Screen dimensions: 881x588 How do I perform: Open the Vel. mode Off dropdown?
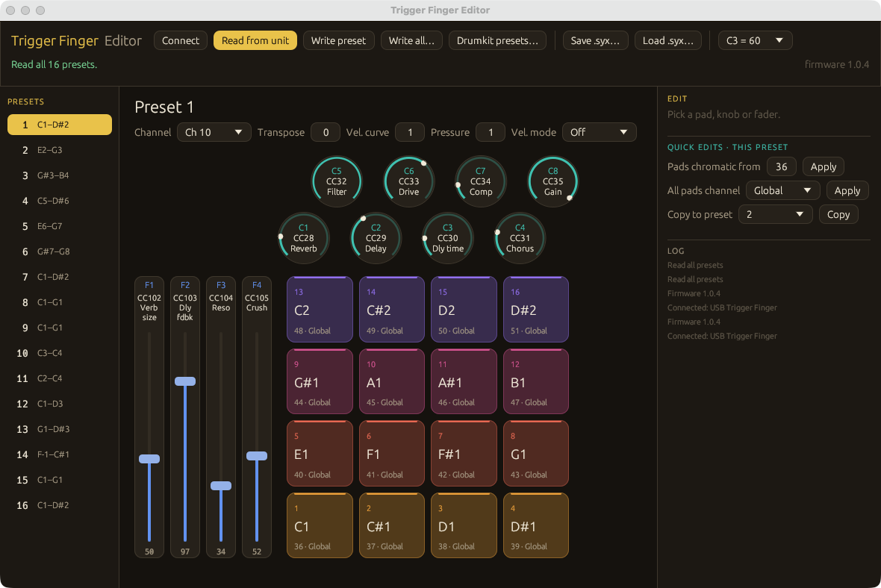pyautogui.click(x=599, y=133)
